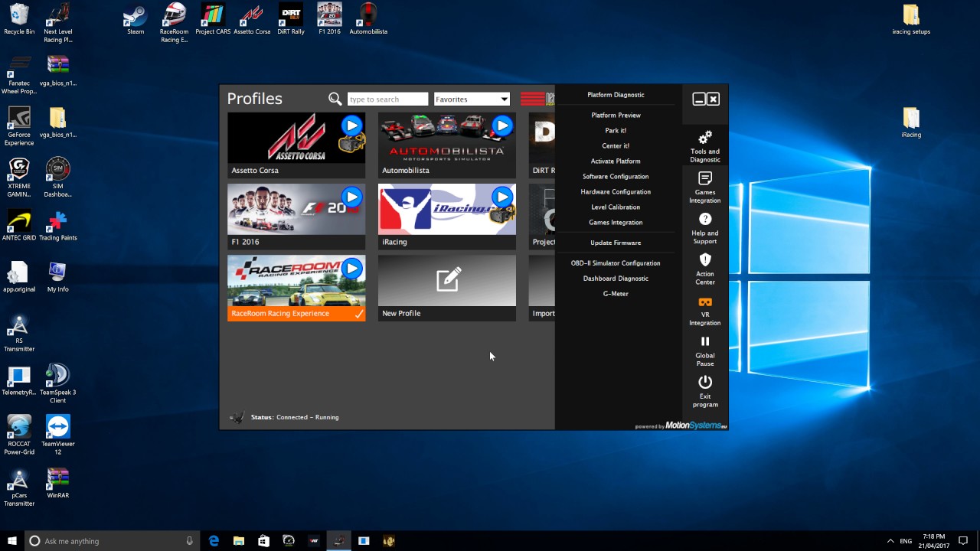Choose Level Calibration
Screen dimensions: 980x551
[616, 207]
